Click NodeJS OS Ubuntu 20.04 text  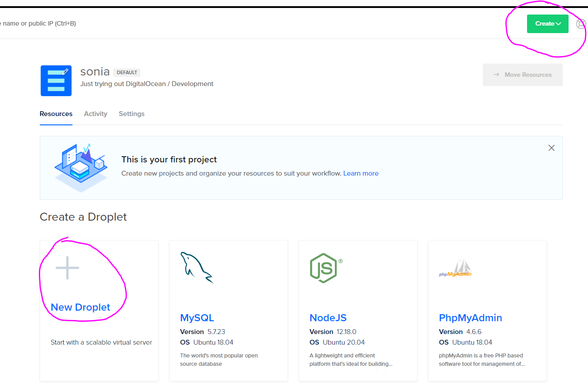pos(338,342)
